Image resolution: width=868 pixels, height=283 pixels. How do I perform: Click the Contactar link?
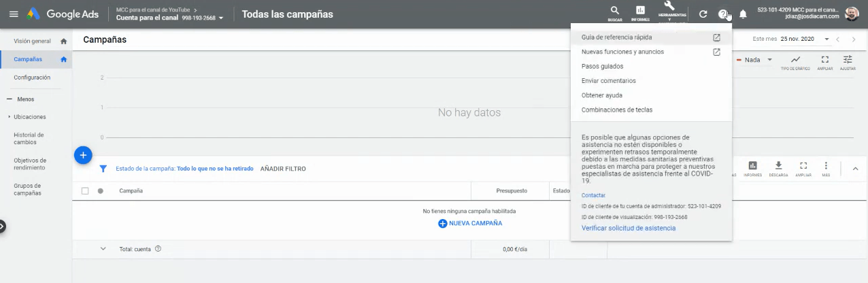click(593, 195)
